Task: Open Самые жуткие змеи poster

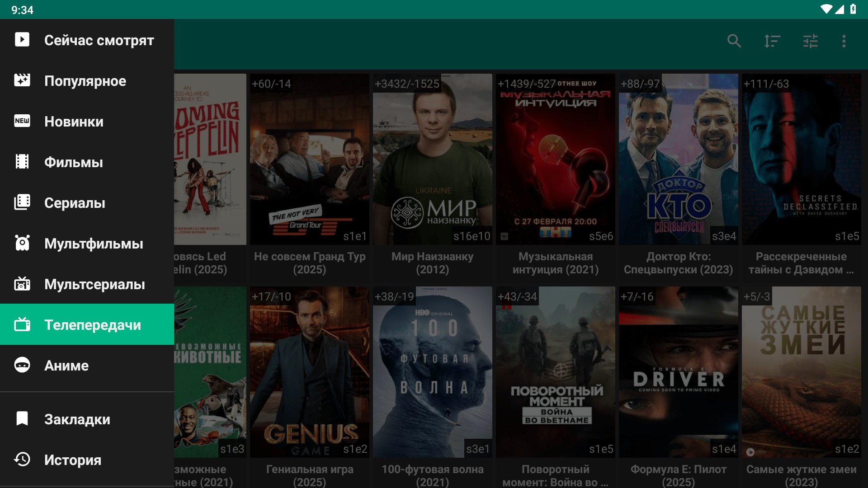Action: coord(802,372)
